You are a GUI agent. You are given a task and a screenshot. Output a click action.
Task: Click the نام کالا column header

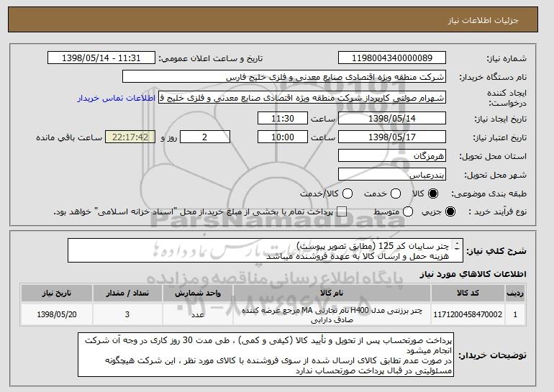[332, 293]
